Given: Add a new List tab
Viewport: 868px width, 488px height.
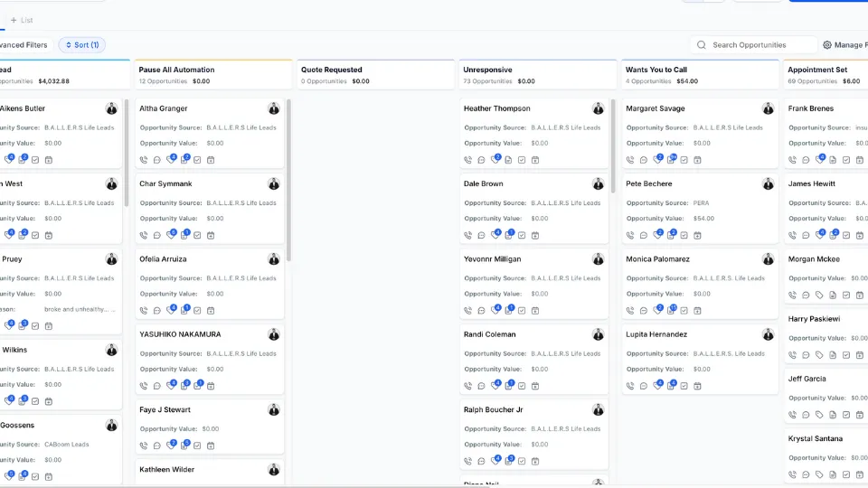Looking at the screenshot, I should pyautogui.click(x=22, y=20).
